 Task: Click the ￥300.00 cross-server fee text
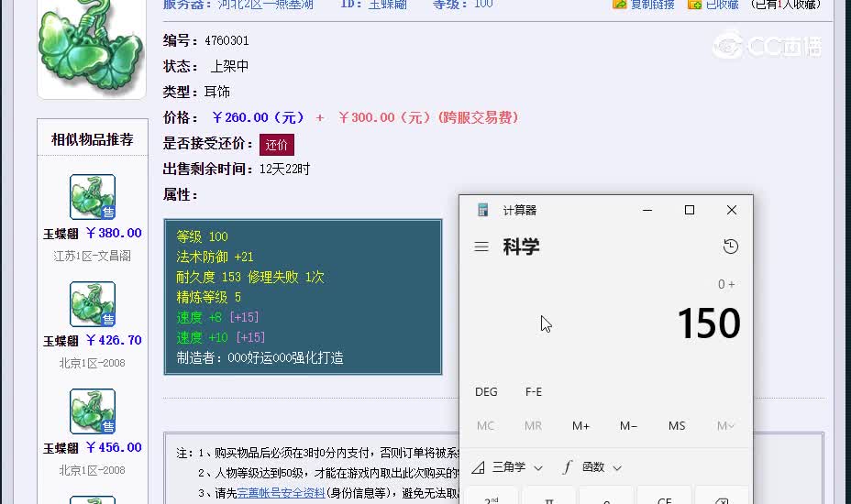pos(428,117)
